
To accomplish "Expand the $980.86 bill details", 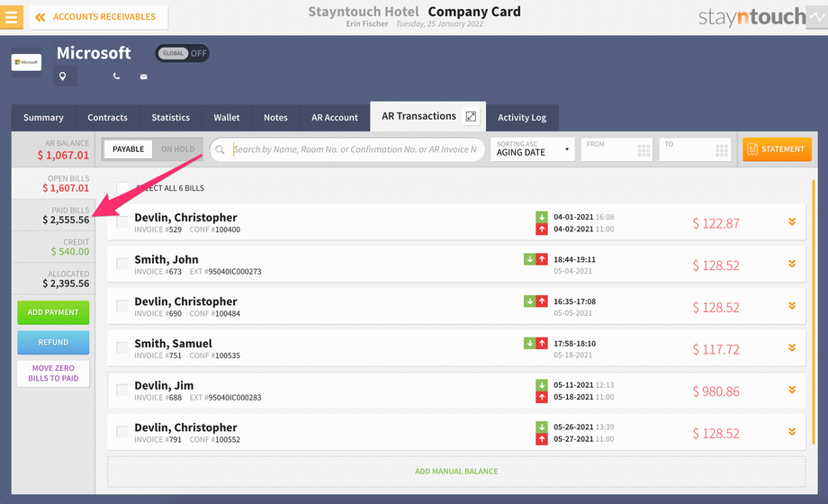I will point(792,390).
